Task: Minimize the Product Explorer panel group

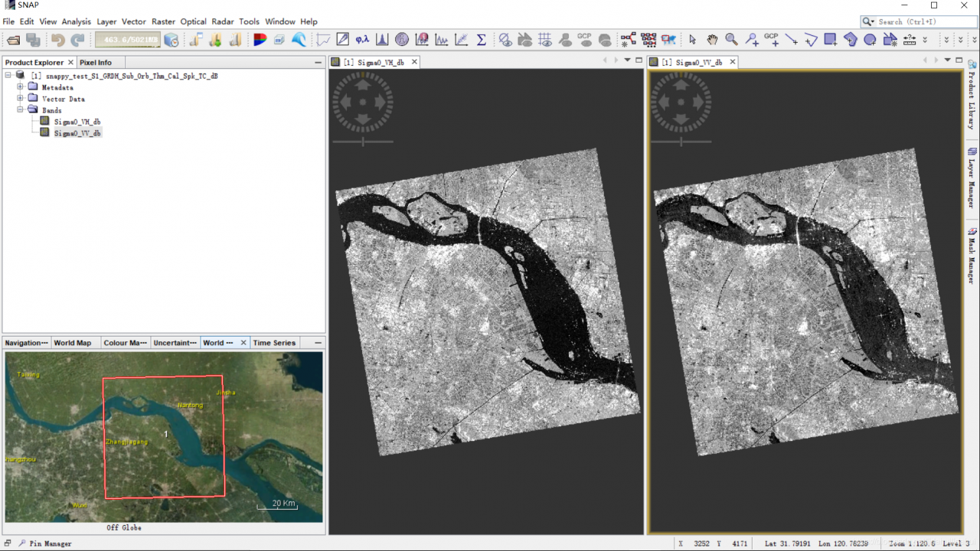Action: [318, 63]
